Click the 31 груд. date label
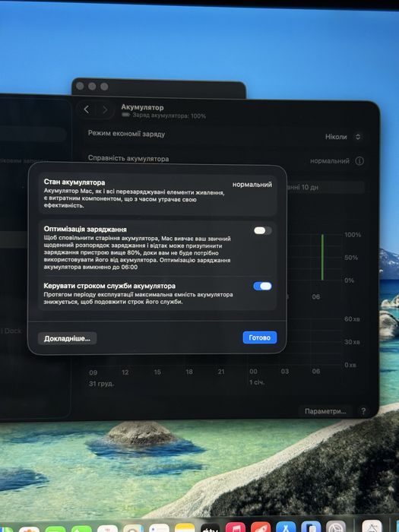The image size is (399, 532). (101, 384)
